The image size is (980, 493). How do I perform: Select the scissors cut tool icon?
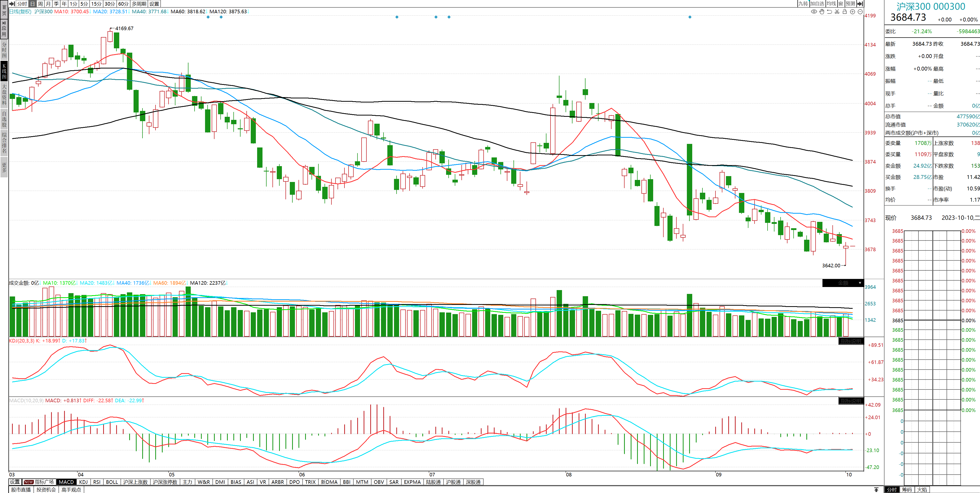coord(837,12)
